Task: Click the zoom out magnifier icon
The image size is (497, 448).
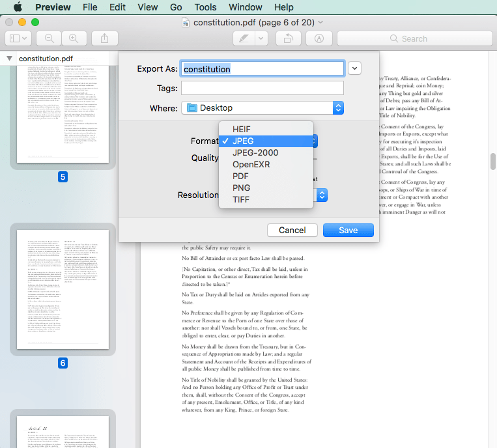Action: point(49,38)
